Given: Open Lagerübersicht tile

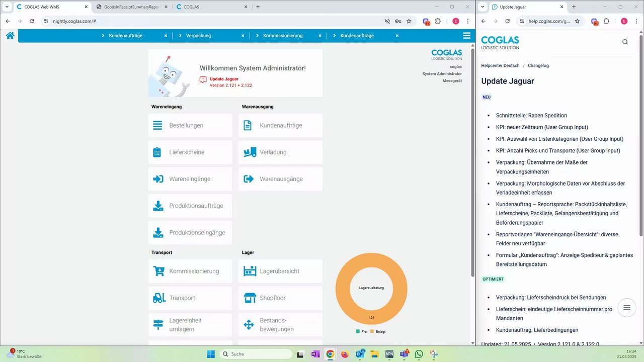Looking at the screenshot, I should pos(281,271).
